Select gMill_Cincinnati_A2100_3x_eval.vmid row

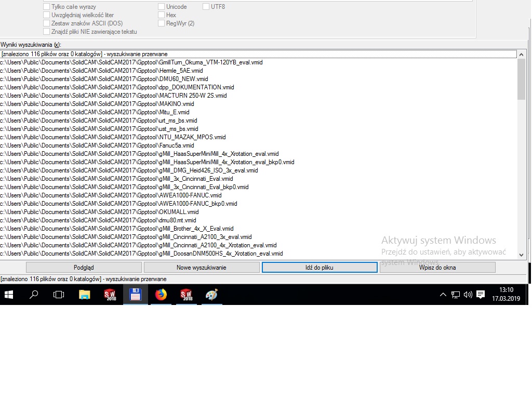tap(258, 237)
